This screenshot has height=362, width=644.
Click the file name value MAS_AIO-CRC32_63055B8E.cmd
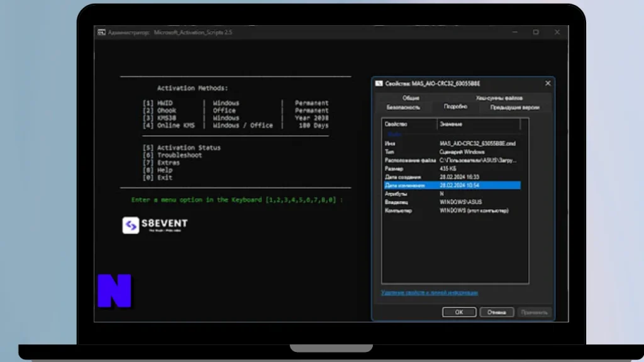point(477,144)
